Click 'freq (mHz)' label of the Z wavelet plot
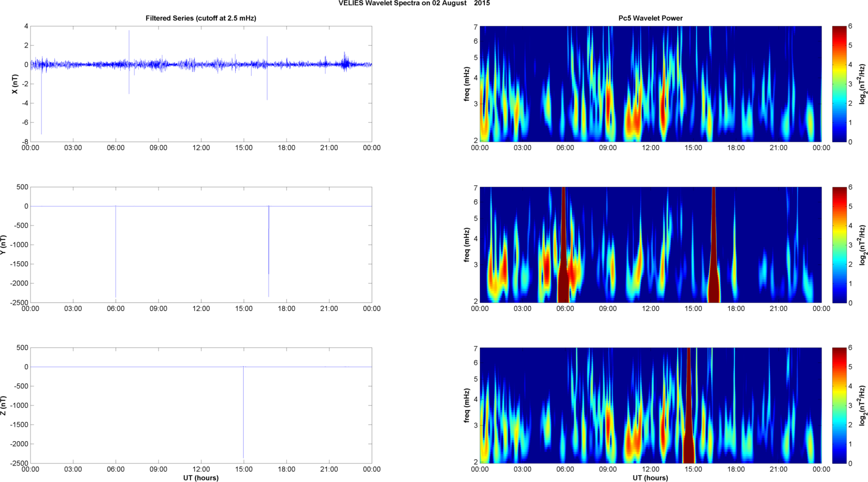Image resolution: width=868 pixels, height=482 pixels. (x=466, y=406)
